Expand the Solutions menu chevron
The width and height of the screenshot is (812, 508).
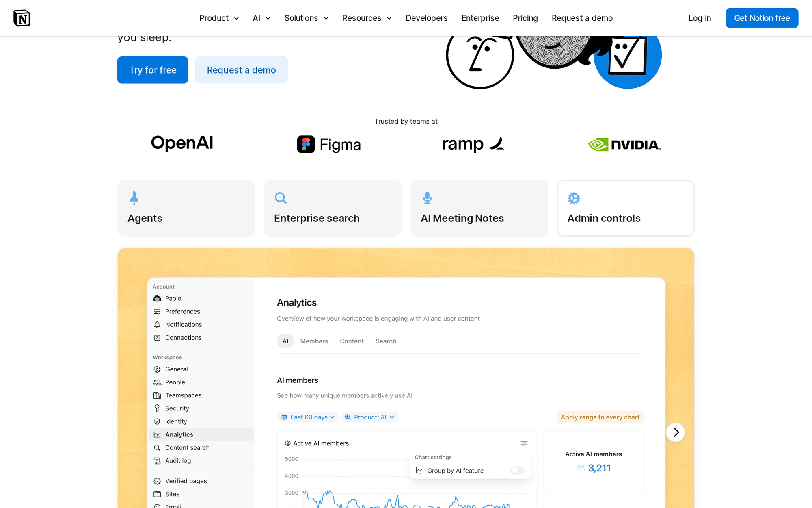click(x=326, y=18)
